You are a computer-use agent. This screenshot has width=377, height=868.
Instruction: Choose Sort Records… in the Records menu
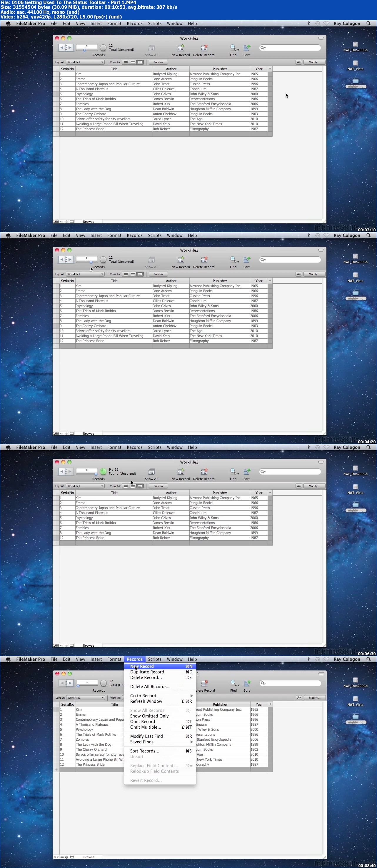(x=160, y=751)
